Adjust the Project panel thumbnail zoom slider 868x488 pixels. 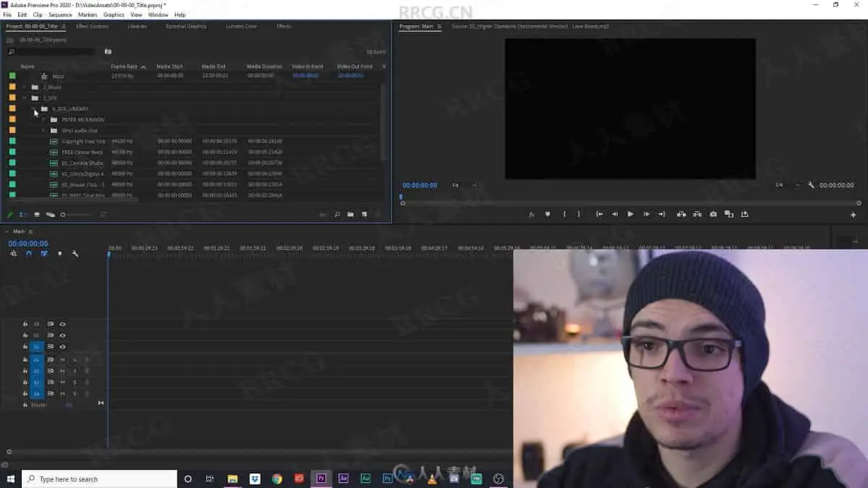click(76, 215)
